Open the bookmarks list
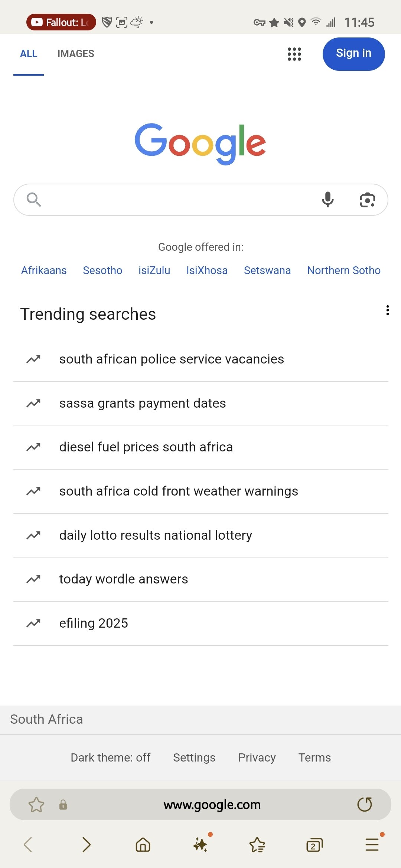Viewport: 401px width, 868px height. [x=257, y=845]
